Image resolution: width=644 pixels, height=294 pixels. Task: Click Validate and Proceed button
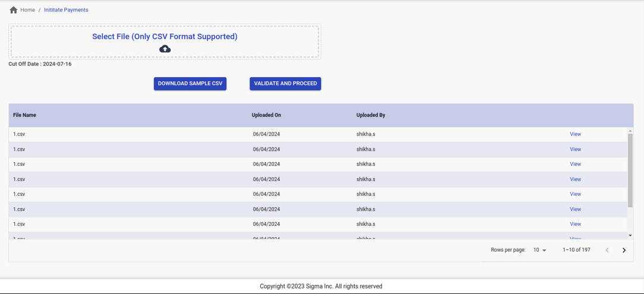pyautogui.click(x=285, y=83)
